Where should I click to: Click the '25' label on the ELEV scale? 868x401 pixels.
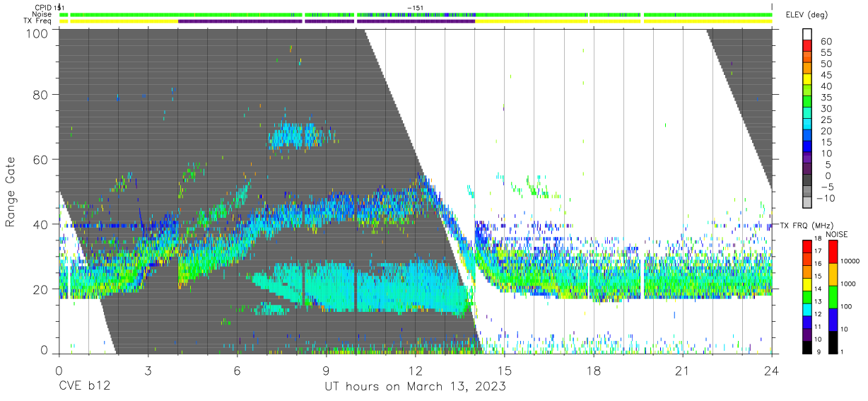click(x=826, y=120)
